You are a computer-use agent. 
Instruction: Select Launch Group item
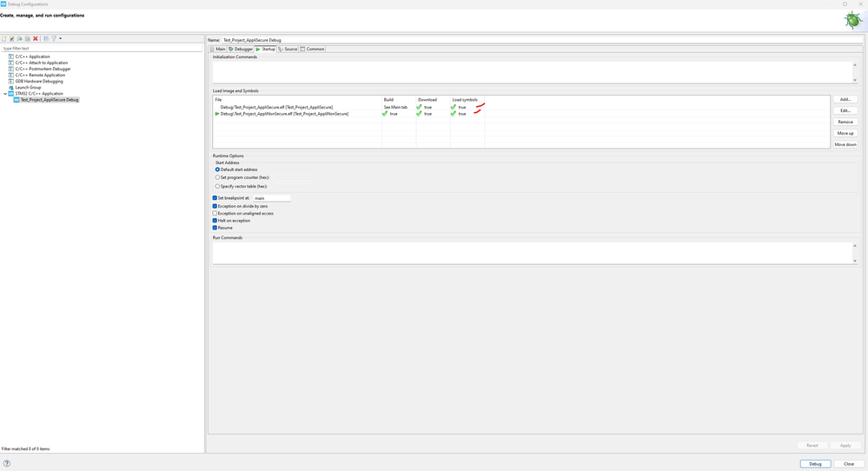[28, 87]
